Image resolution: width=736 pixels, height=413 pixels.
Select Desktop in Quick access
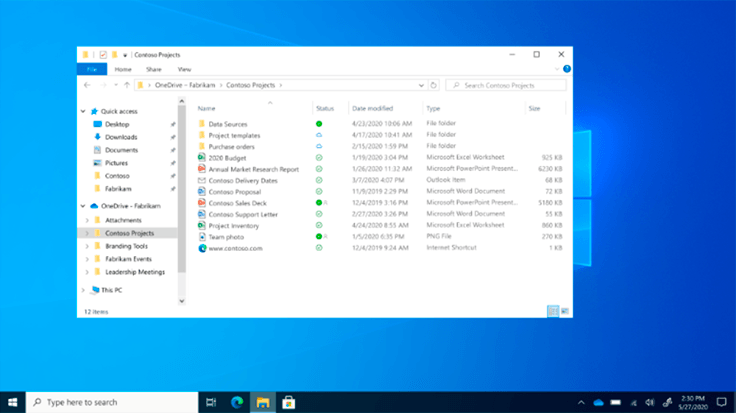pos(117,124)
